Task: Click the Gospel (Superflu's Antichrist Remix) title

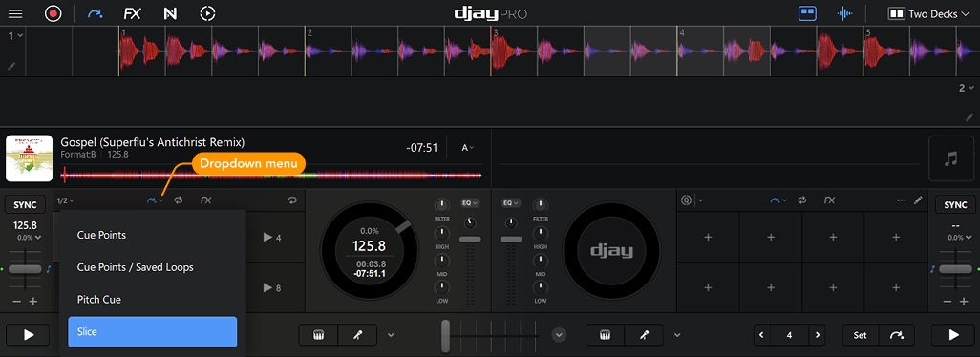Action: pyautogui.click(x=153, y=142)
